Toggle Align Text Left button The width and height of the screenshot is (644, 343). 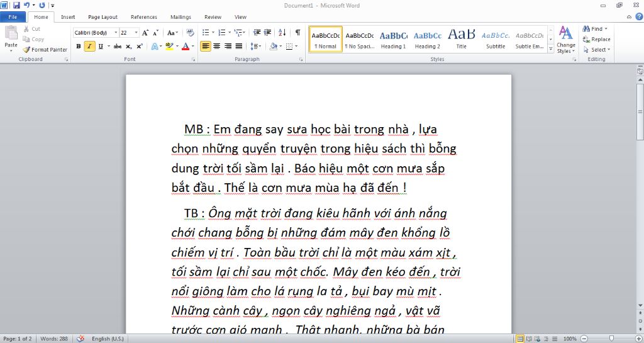click(206, 46)
